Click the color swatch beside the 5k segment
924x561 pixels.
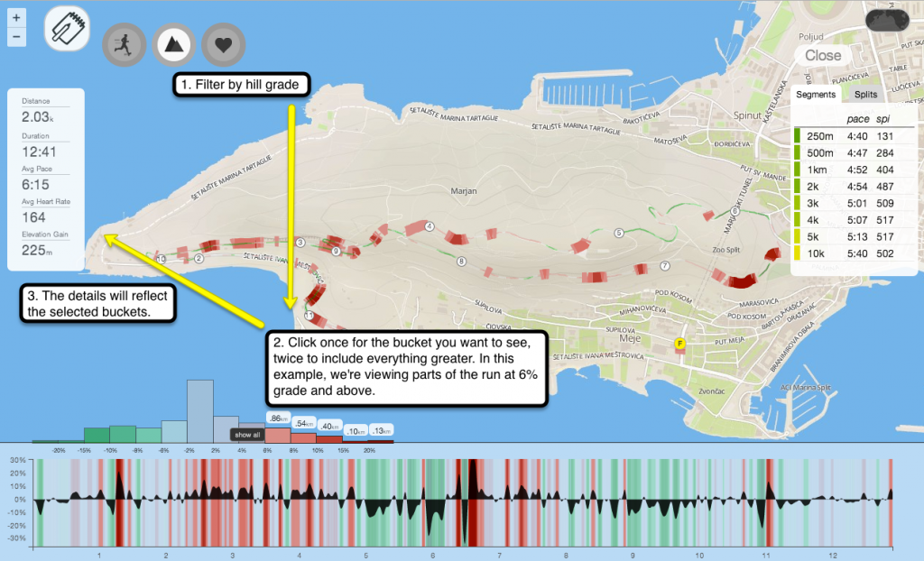tap(798, 237)
